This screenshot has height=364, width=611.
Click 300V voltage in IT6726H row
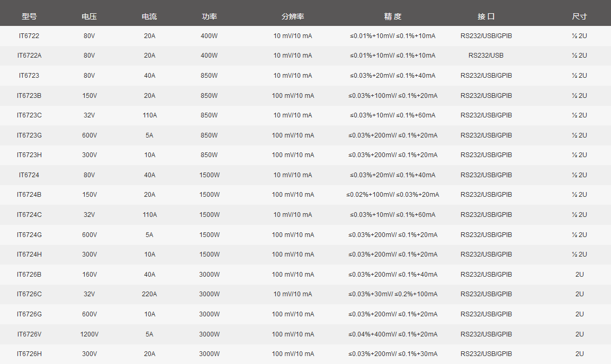coord(89,354)
